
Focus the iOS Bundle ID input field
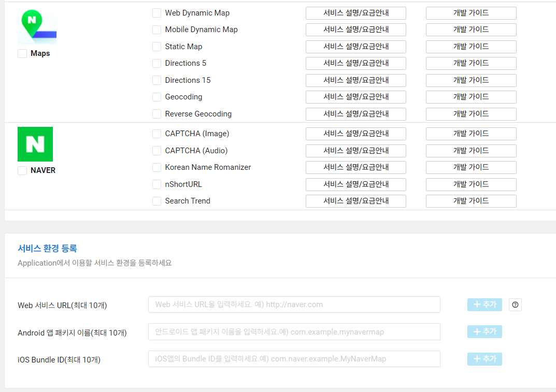294,359
